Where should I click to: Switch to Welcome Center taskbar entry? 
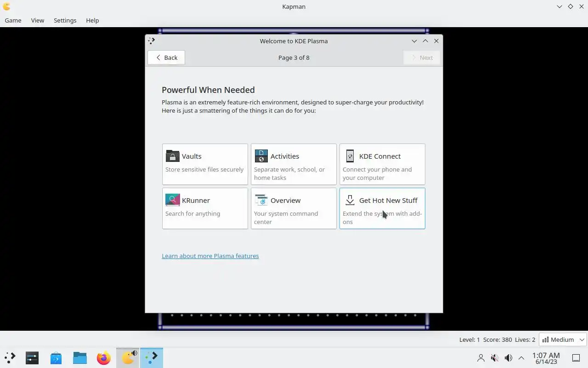coord(152,357)
